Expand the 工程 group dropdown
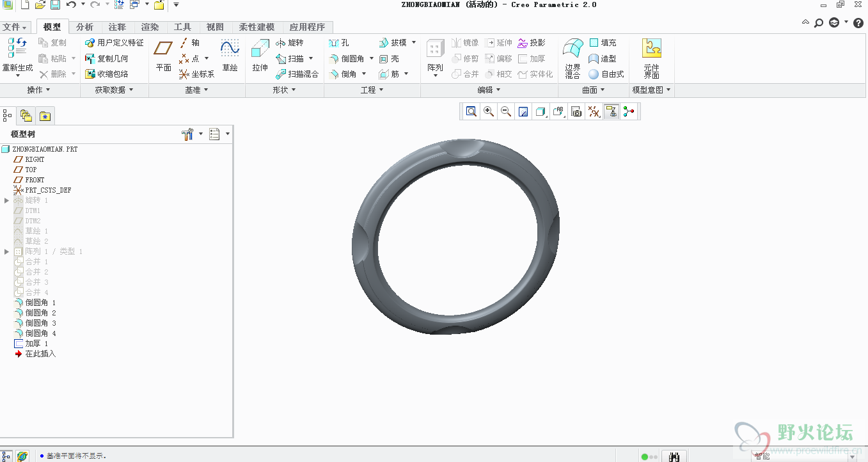 [x=372, y=90]
